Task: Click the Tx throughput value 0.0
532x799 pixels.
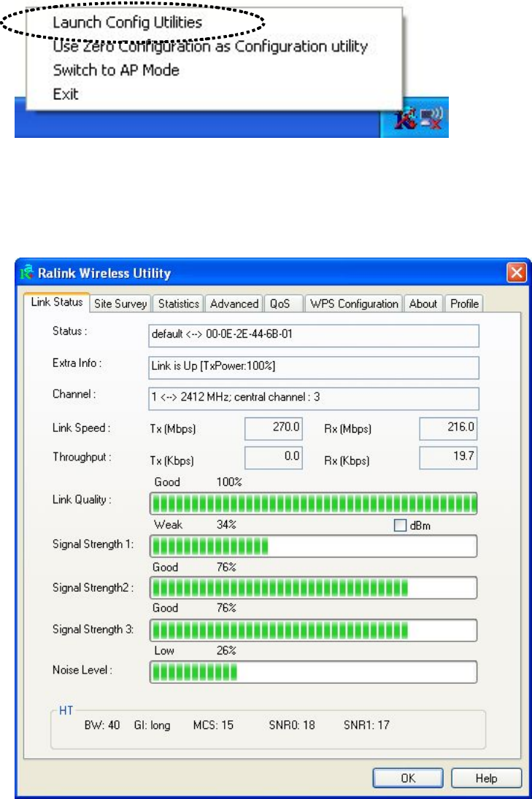Action: (274, 458)
